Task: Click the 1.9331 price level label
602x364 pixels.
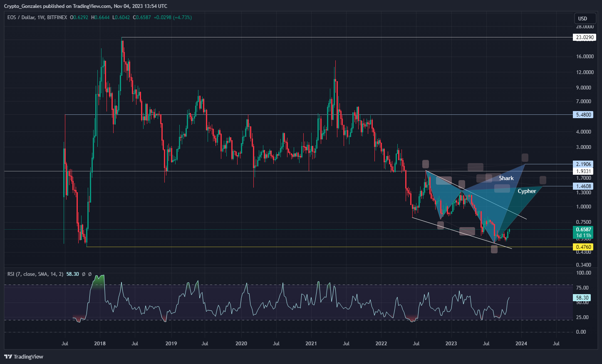Action: [x=583, y=171]
